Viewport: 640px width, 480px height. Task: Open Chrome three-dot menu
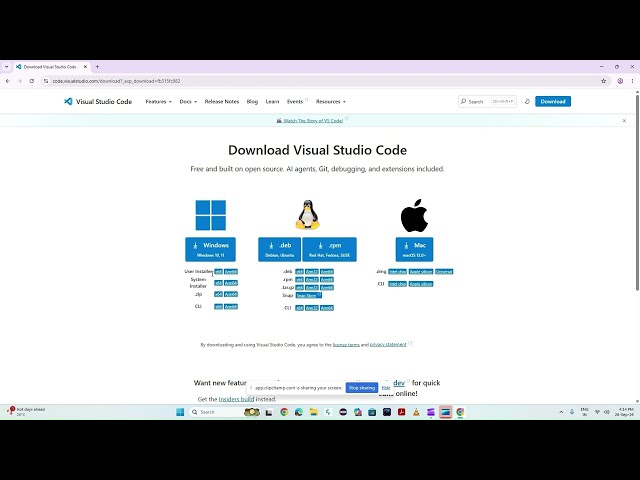point(632,81)
